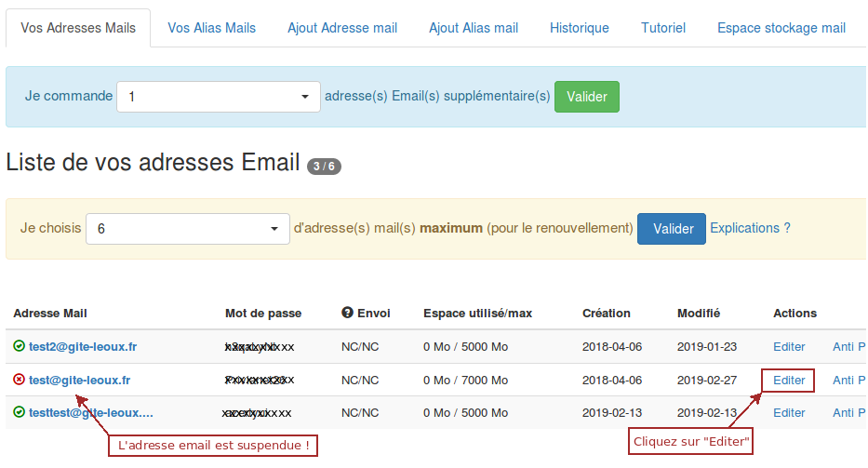The height and width of the screenshot is (468, 868).
Task: Click the 'Modifié' column header
Action: [699, 314]
